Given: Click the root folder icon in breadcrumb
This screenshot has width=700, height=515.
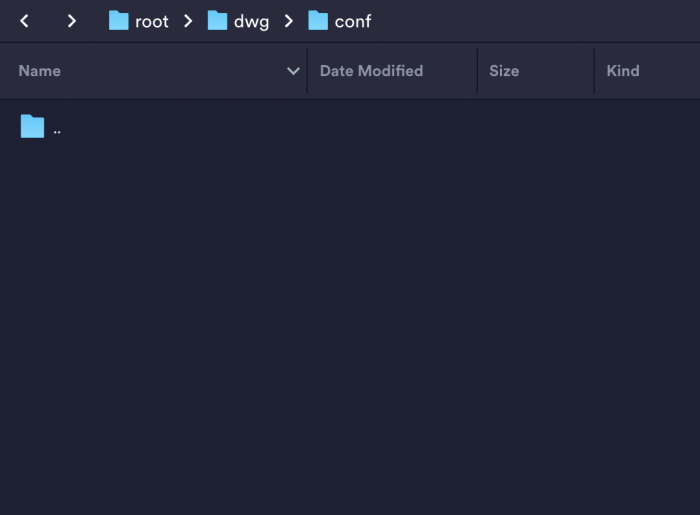Looking at the screenshot, I should (119, 21).
